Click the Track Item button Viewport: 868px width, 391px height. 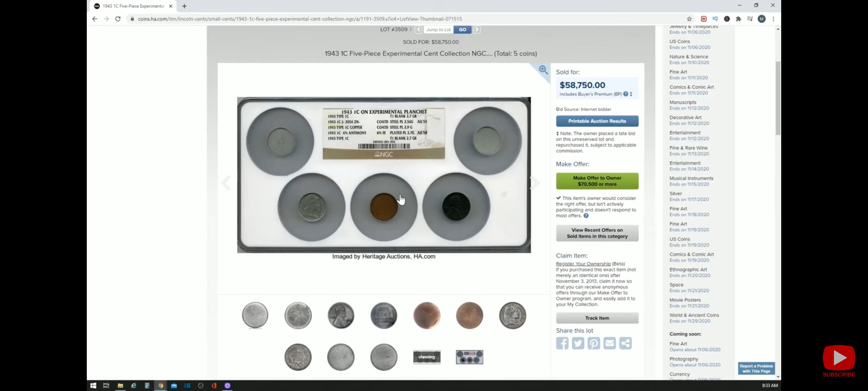pyautogui.click(x=597, y=318)
